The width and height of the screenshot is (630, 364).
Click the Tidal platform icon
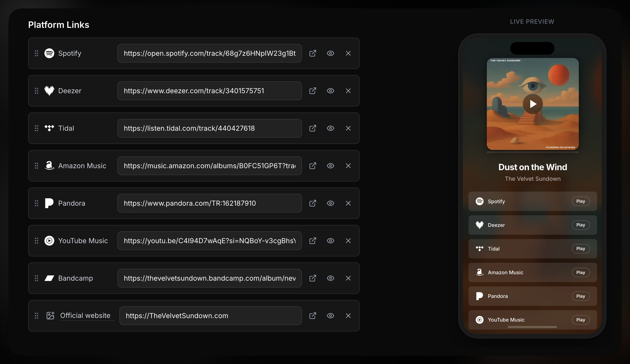point(49,128)
